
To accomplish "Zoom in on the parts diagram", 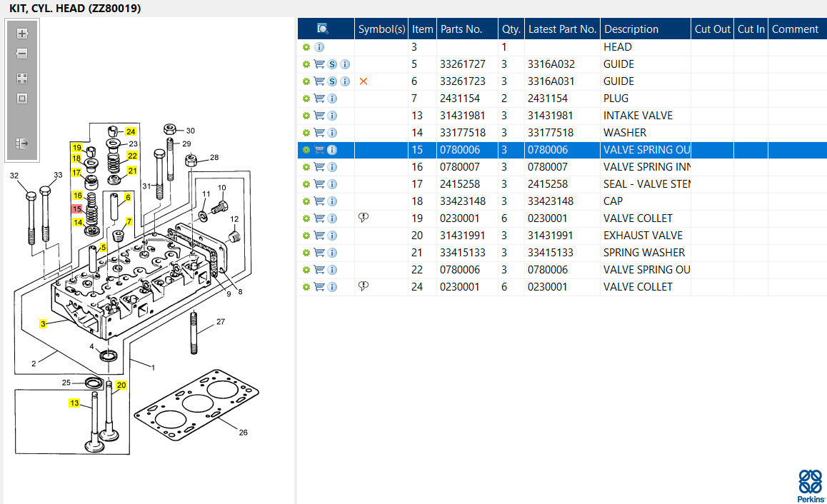I will click(x=22, y=34).
